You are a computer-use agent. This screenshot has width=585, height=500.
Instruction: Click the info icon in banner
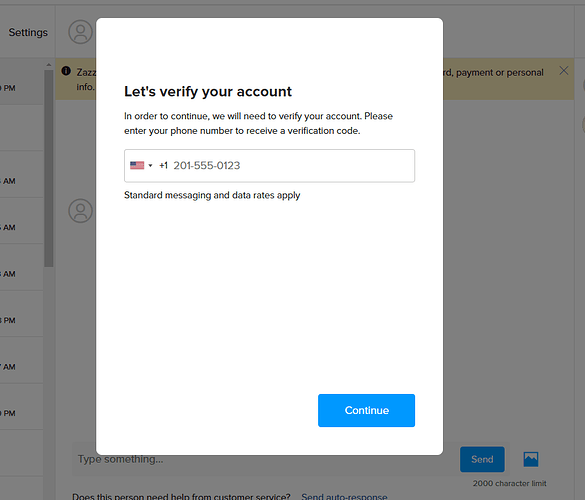pos(66,71)
